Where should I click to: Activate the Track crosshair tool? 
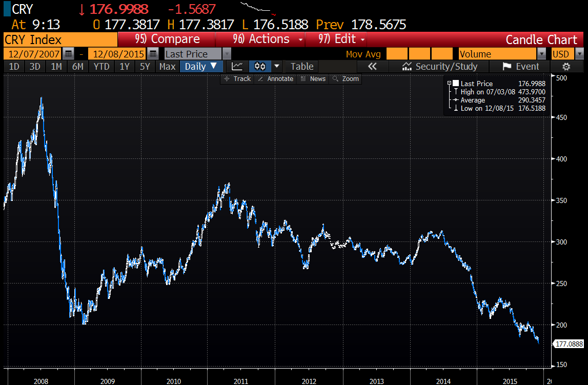point(237,78)
